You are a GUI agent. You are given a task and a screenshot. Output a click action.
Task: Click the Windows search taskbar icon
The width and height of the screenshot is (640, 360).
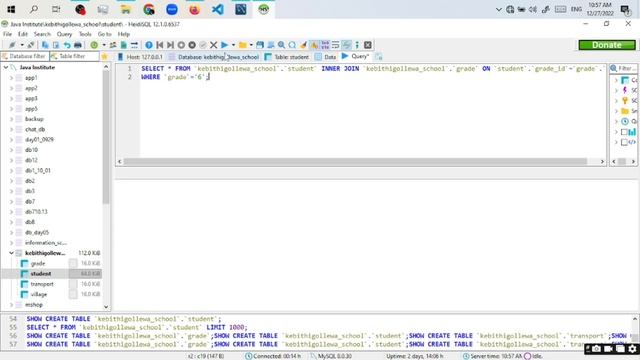[34, 9]
